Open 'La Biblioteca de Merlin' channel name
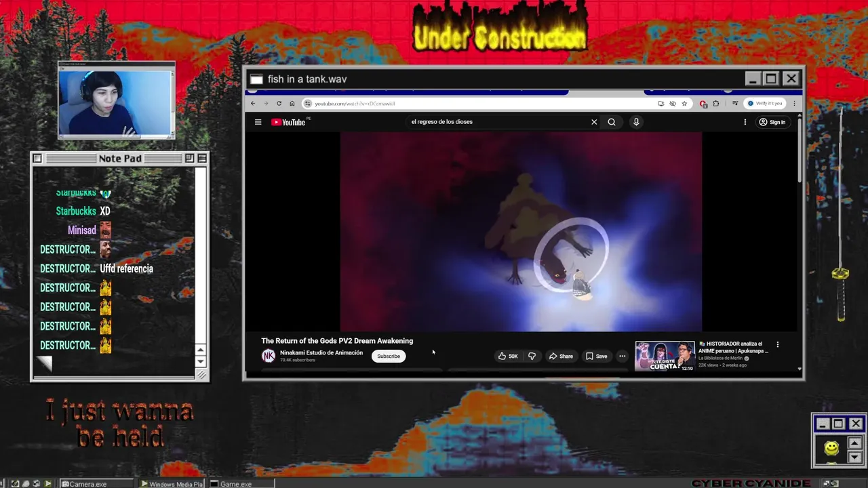 pos(721,359)
